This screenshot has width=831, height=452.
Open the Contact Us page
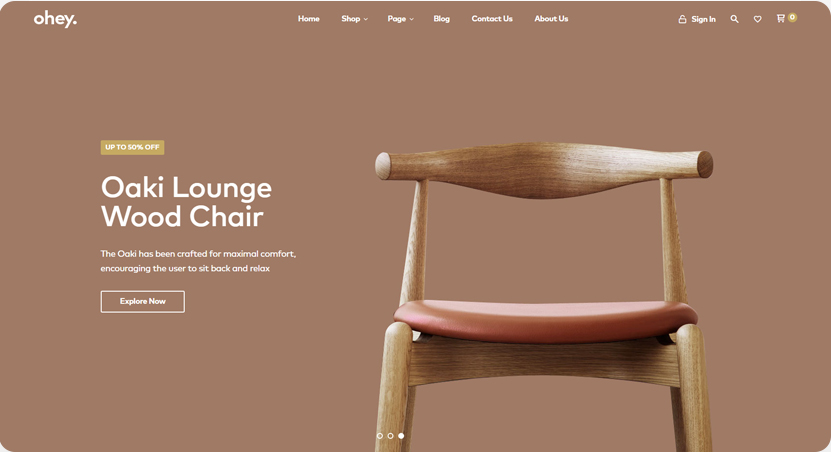click(492, 19)
